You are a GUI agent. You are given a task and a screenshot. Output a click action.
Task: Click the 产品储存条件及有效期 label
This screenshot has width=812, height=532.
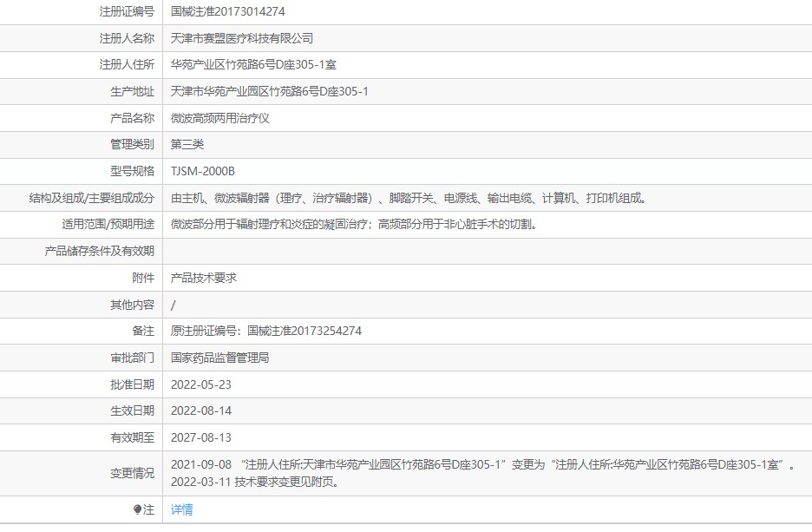coord(100,251)
